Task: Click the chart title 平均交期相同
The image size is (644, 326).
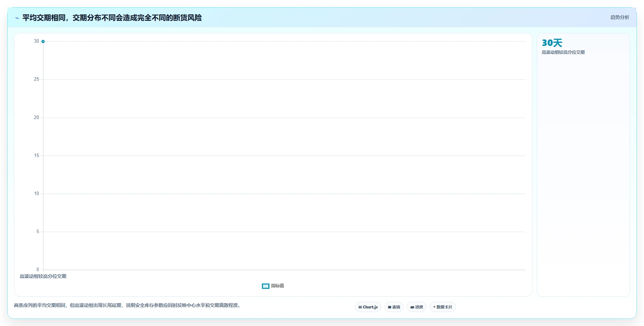Action: click(x=44, y=18)
